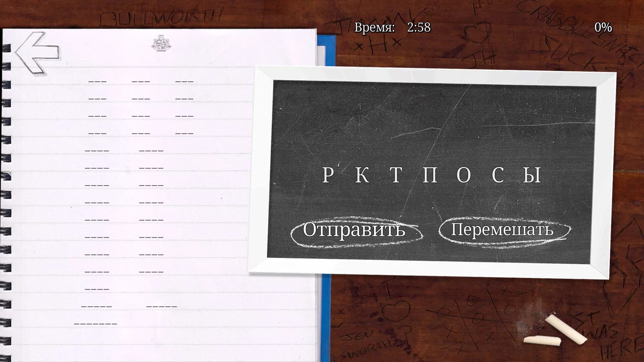This screenshot has width=644, height=362.
Task: Click the Bullworth crest on notebook
Action: coord(161,43)
